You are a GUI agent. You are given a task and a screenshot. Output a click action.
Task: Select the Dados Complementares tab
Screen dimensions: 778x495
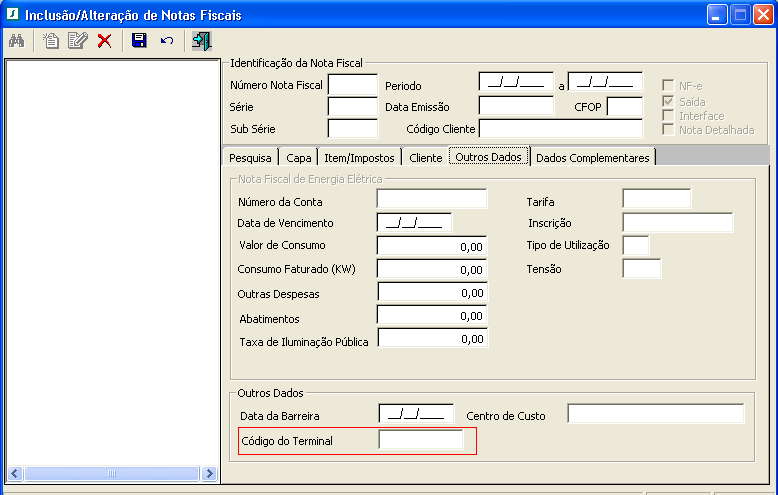(x=593, y=158)
